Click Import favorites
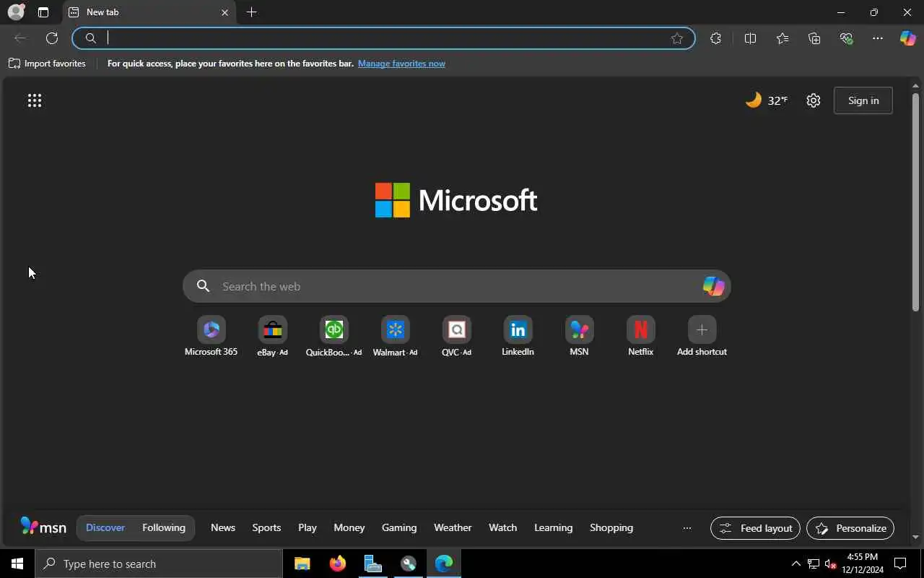 click(47, 64)
